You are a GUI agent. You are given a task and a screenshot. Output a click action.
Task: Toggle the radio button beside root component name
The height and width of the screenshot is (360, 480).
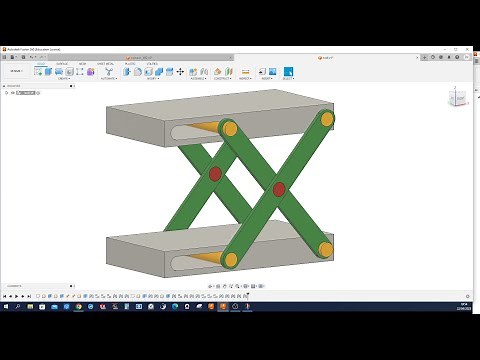(38, 93)
